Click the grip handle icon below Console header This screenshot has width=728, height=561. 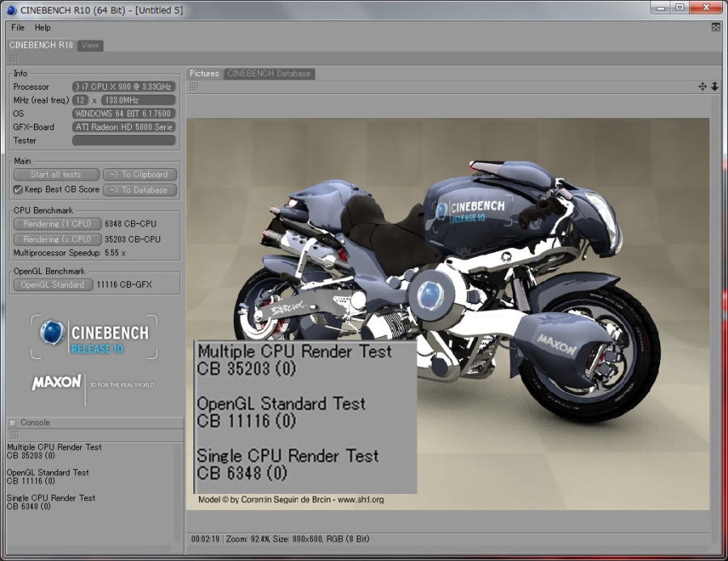coord(14,435)
